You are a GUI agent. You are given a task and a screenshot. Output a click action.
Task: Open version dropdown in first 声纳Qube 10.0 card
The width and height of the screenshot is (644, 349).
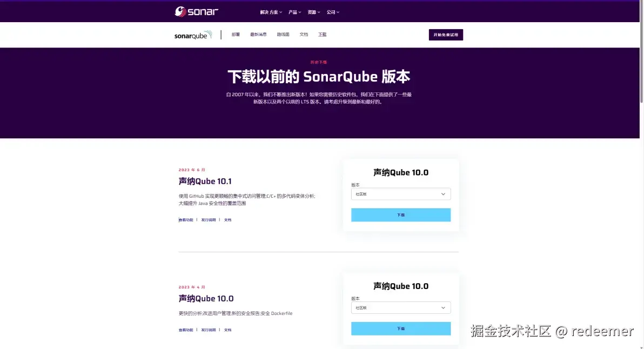coord(400,194)
